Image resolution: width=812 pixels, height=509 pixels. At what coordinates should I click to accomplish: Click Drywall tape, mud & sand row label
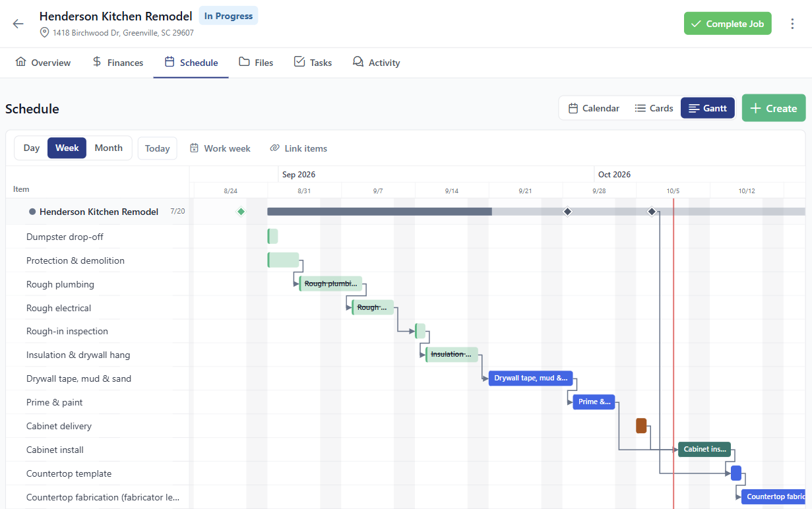(78, 378)
